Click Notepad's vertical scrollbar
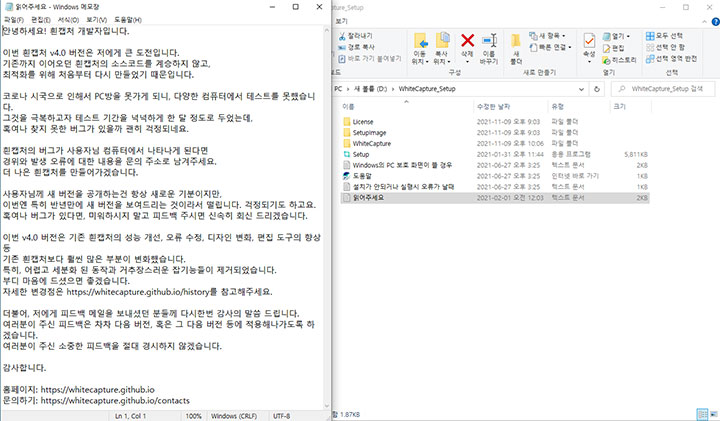This screenshot has height=421, width=720. 327,216
